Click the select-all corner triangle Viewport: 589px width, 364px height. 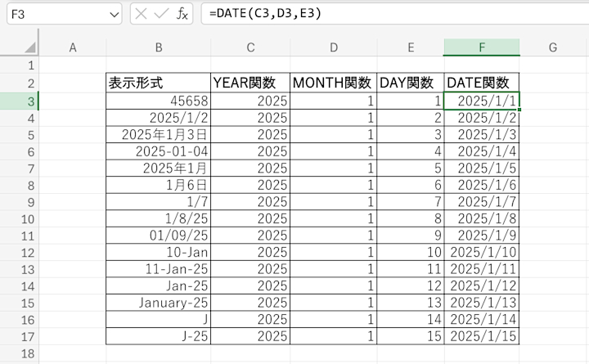click(30, 47)
